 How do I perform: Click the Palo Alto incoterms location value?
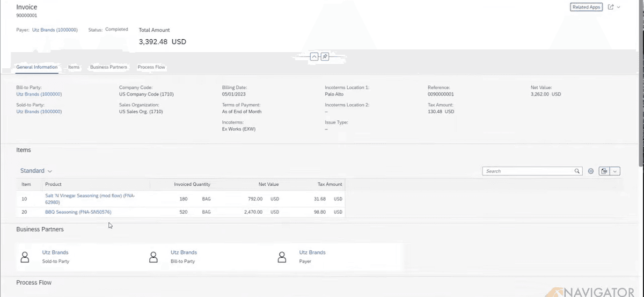pyautogui.click(x=335, y=94)
